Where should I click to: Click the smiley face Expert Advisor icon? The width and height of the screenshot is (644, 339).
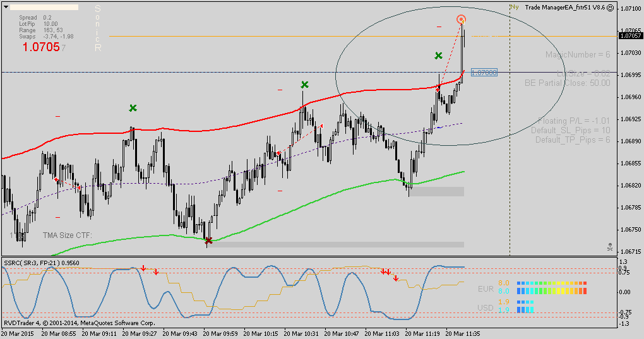pos(611,8)
